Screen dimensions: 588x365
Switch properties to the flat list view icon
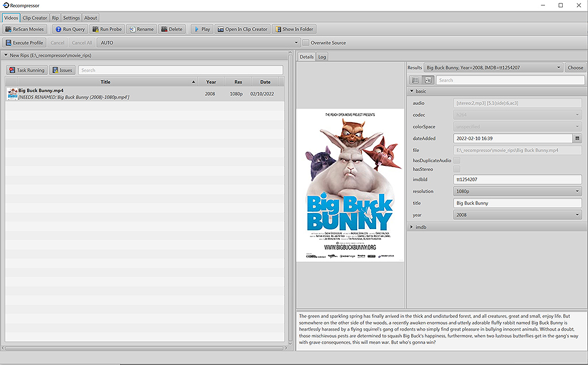click(416, 80)
